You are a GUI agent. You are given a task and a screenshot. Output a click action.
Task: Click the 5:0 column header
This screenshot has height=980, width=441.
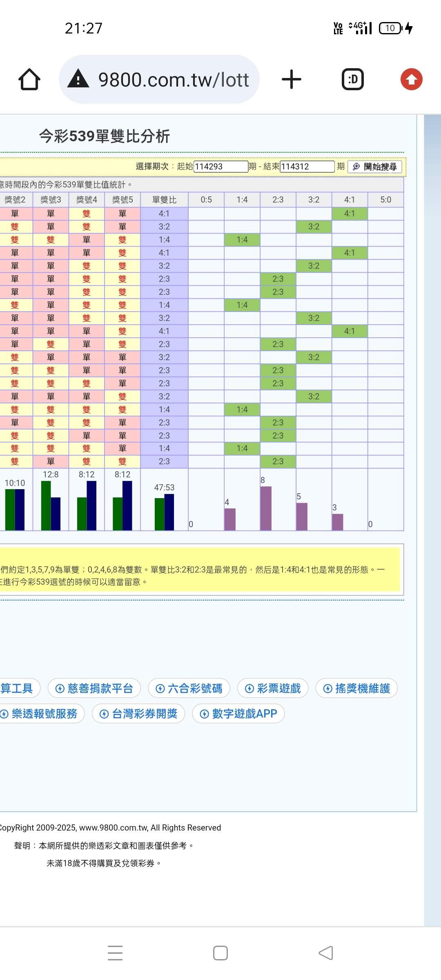(x=385, y=200)
